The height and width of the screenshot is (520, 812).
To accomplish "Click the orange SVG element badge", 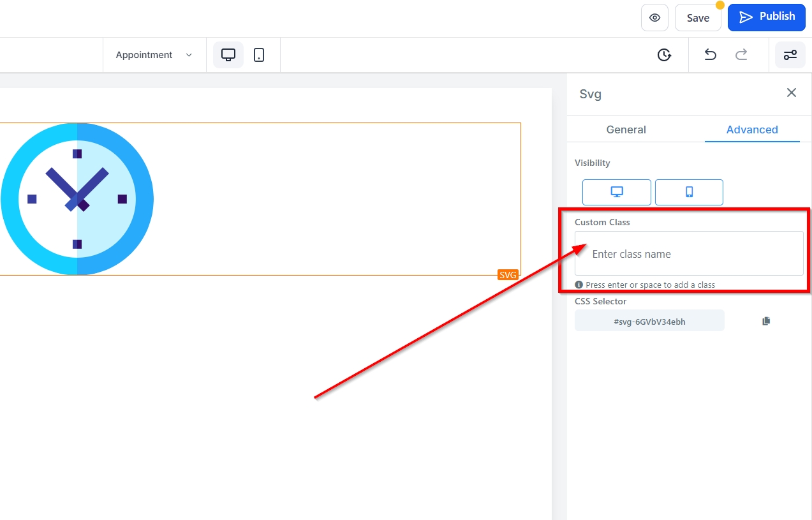I will [508, 275].
